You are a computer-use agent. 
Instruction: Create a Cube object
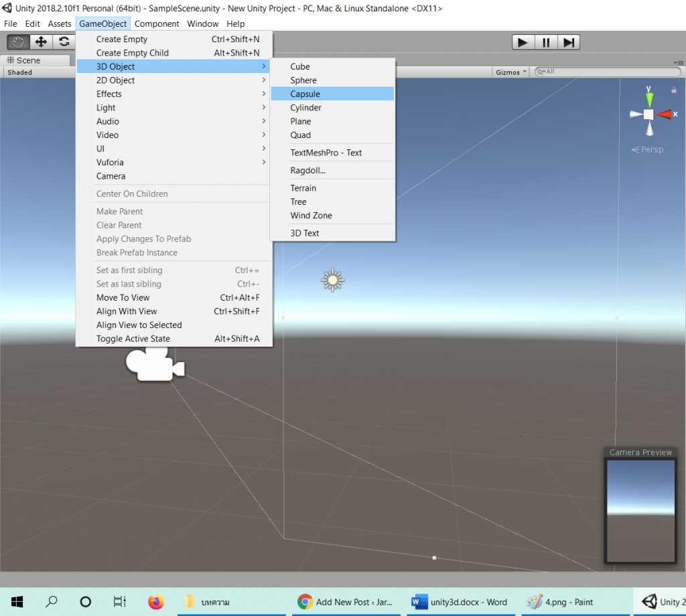pos(332,66)
